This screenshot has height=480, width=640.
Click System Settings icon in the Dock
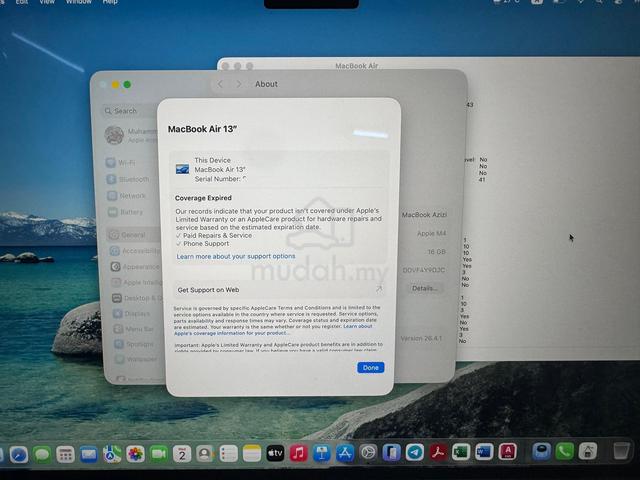(368, 453)
